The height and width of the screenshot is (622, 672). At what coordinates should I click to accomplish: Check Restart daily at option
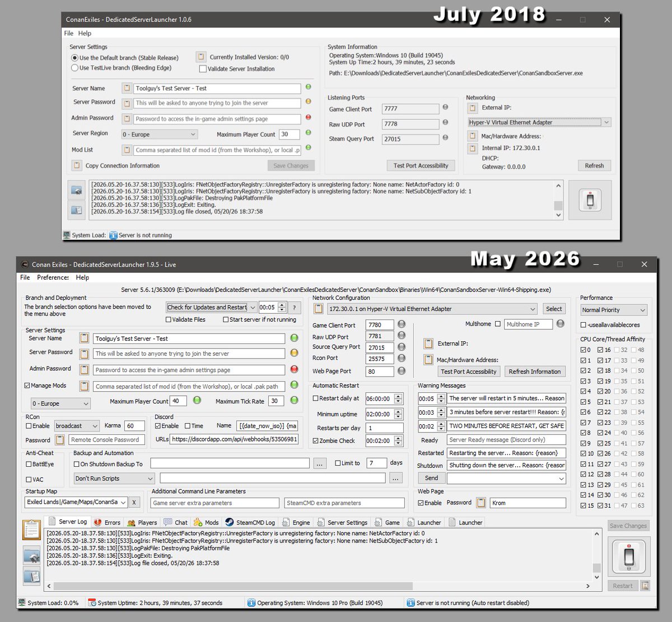[315, 398]
